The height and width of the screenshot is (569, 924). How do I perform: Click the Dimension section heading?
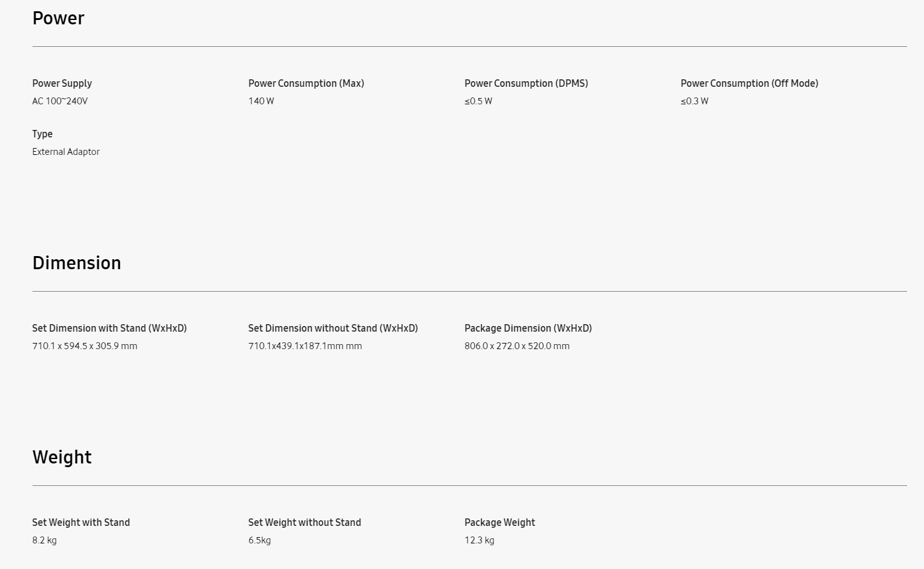[x=77, y=263]
